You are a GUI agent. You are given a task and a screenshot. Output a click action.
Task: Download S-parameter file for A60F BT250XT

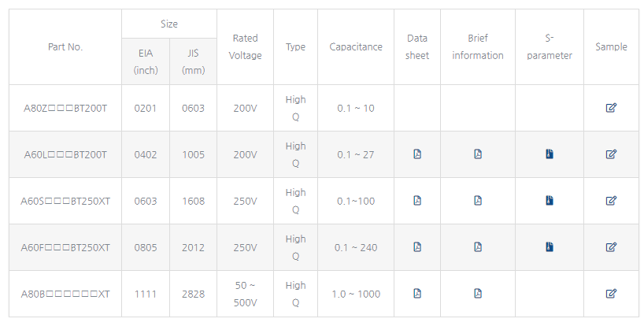[550, 246]
